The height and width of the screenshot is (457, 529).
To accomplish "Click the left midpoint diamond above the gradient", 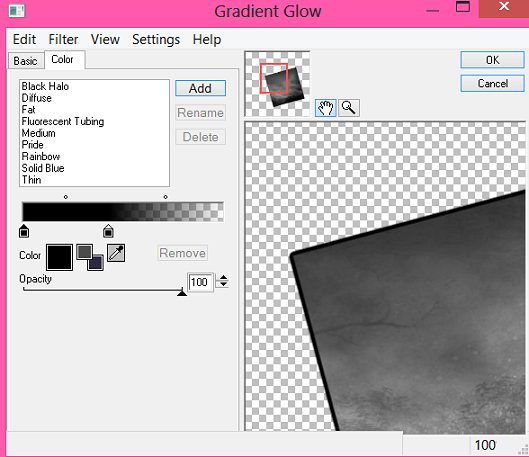I will (x=66, y=197).
